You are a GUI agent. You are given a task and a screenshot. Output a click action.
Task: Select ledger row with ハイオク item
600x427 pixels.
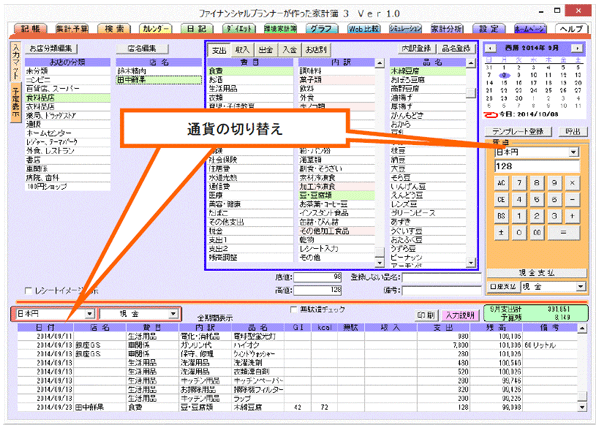coord(297,345)
